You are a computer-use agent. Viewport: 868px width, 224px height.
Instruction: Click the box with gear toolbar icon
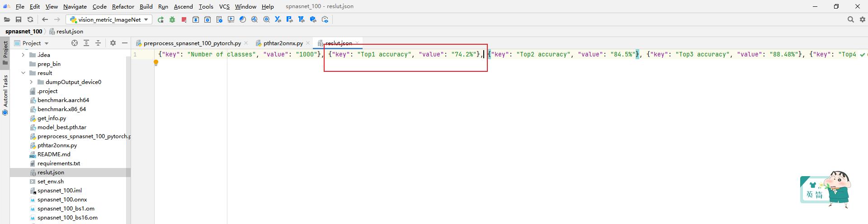point(208,19)
